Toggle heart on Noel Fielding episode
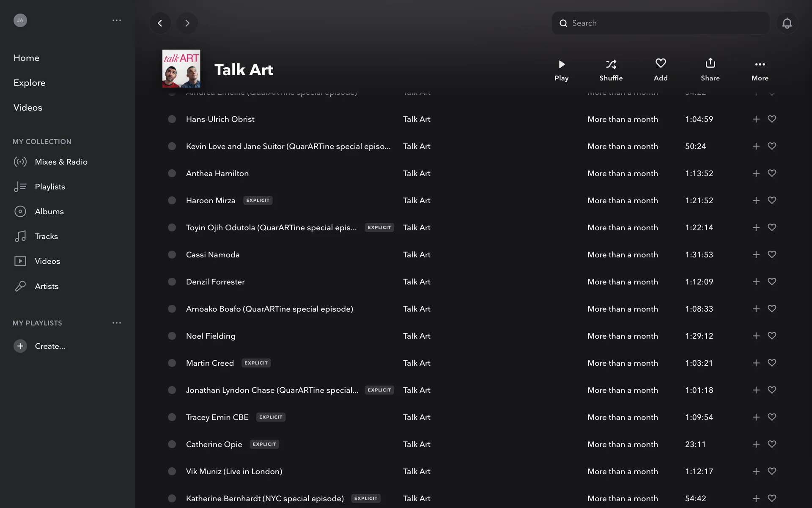The height and width of the screenshot is (508, 812). pos(772,336)
